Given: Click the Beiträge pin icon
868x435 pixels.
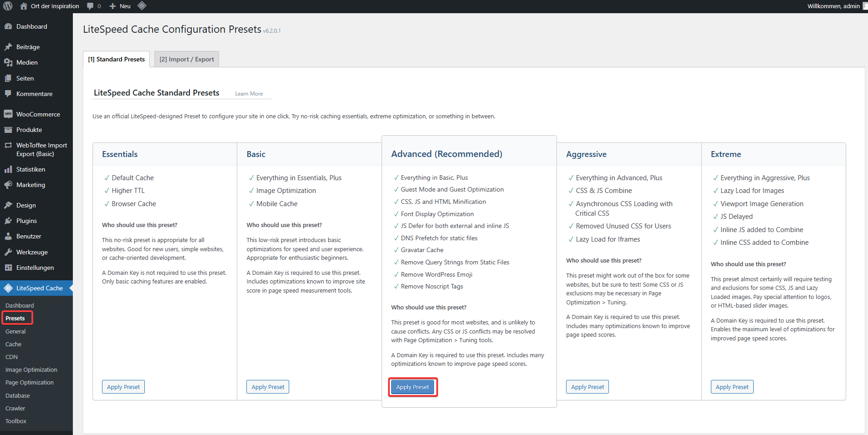Looking at the screenshot, I should coord(8,47).
